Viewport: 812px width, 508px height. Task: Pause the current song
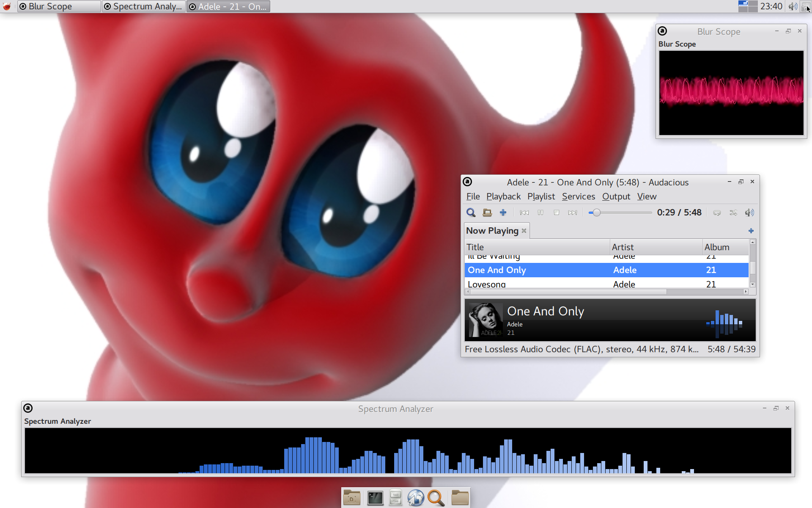[540, 213]
